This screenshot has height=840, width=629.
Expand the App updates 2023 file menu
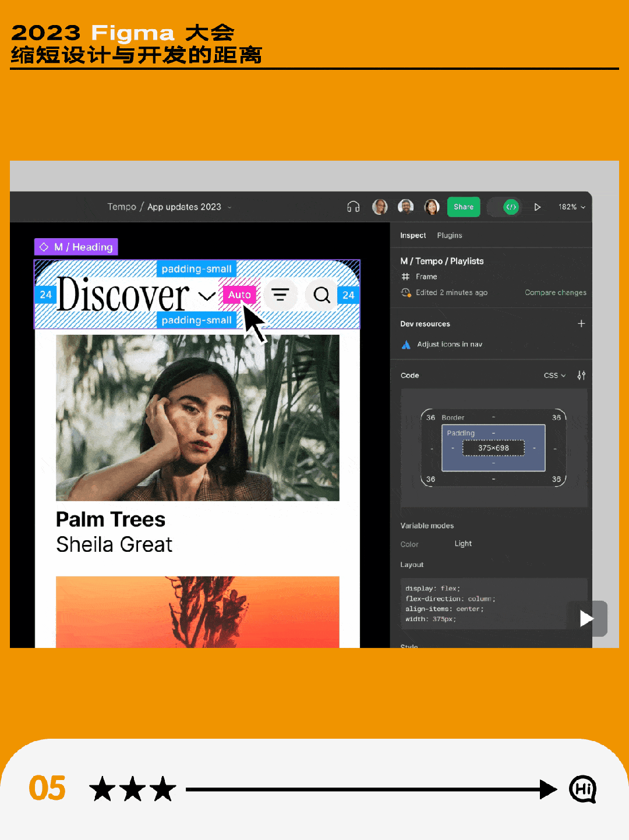[x=229, y=207]
